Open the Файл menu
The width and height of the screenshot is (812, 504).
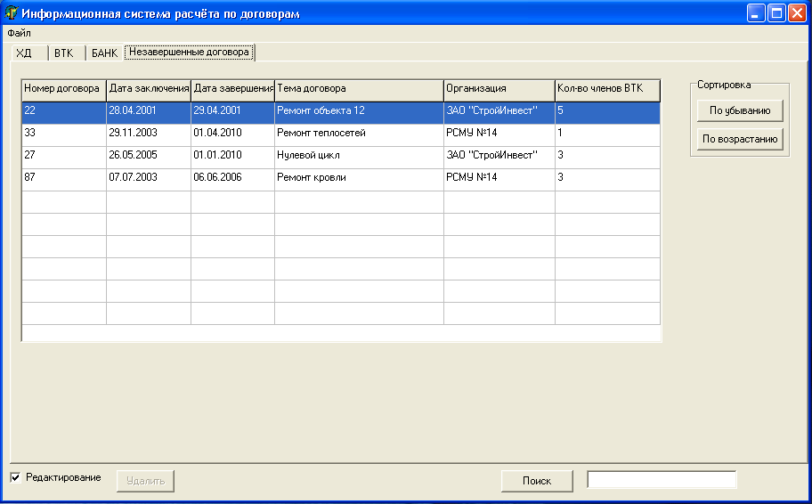tap(20, 33)
